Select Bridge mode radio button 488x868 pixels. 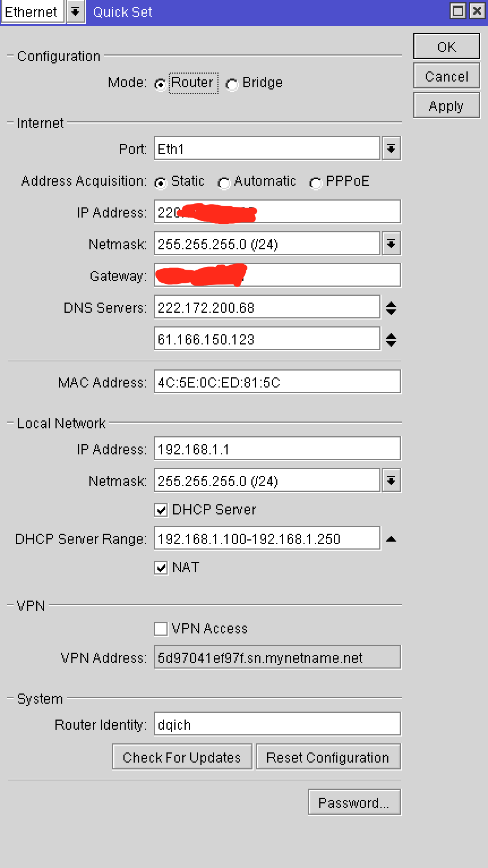pos(232,84)
